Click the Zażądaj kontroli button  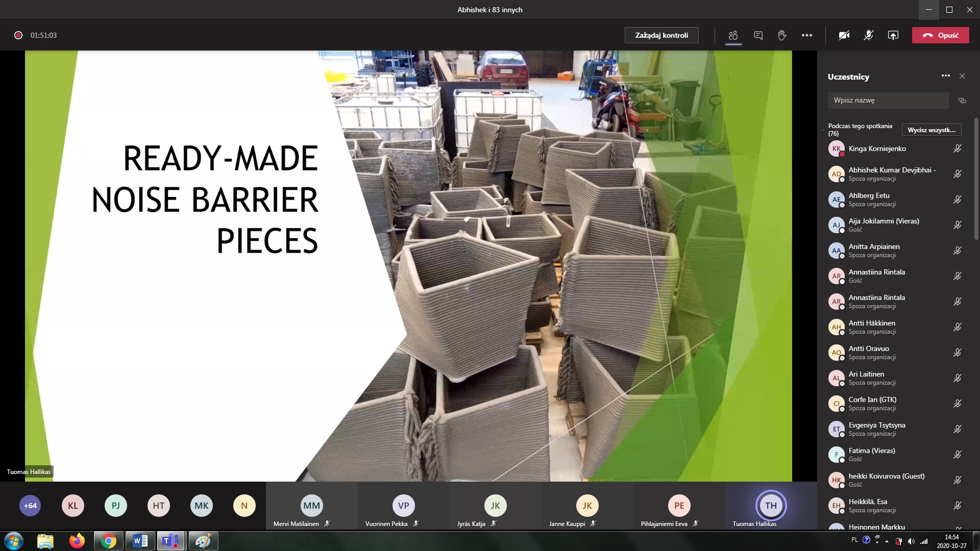[661, 35]
